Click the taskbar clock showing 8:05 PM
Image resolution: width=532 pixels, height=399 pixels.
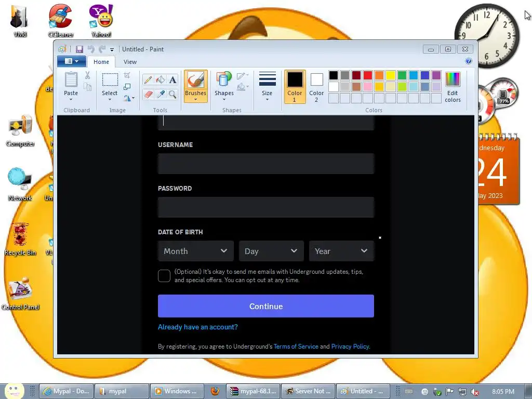[x=503, y=392]
